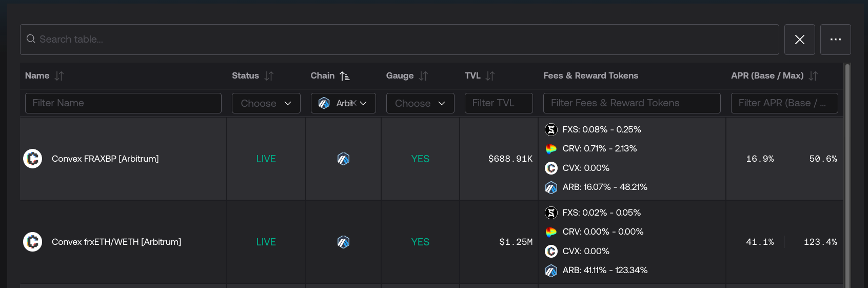The height and width of the screenshot is (288, 868).
Task: Sort by Status column arrows
Action: coord(269,76)
